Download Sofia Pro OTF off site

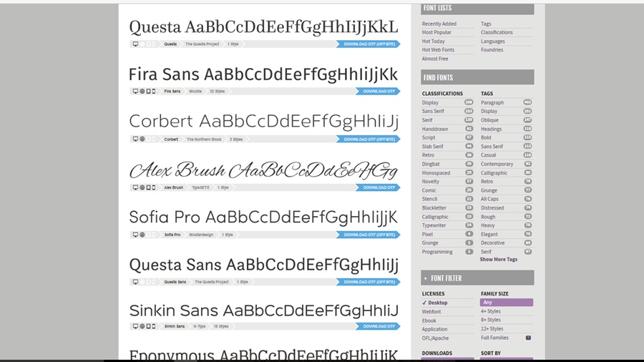(x=368, y=235)
